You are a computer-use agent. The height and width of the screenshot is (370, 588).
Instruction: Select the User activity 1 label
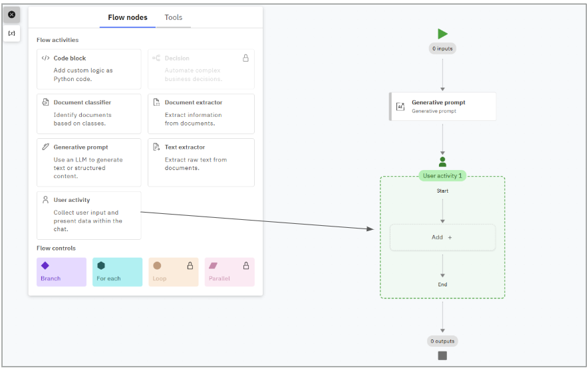(442, 176)
